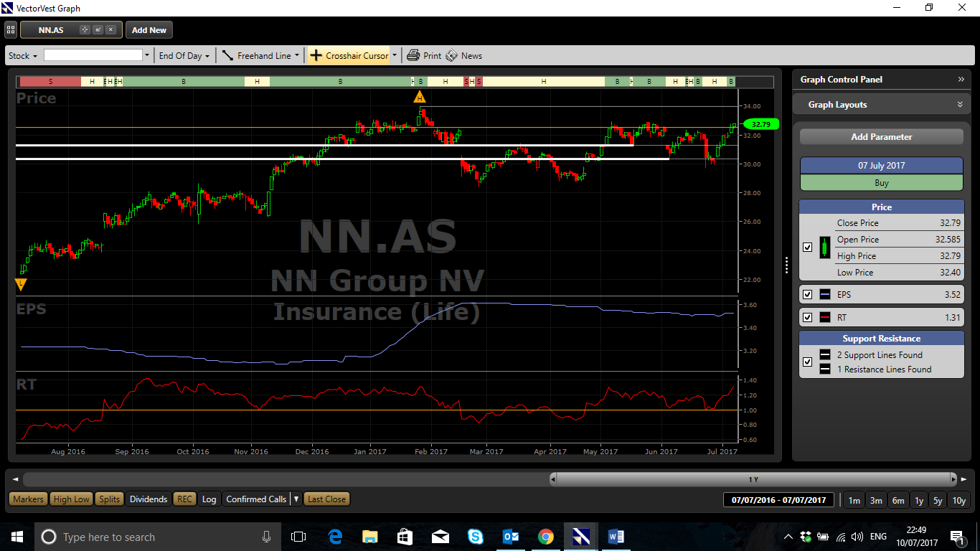
Task: Open the End Of Day dropdown
Action: pos(184,55)
